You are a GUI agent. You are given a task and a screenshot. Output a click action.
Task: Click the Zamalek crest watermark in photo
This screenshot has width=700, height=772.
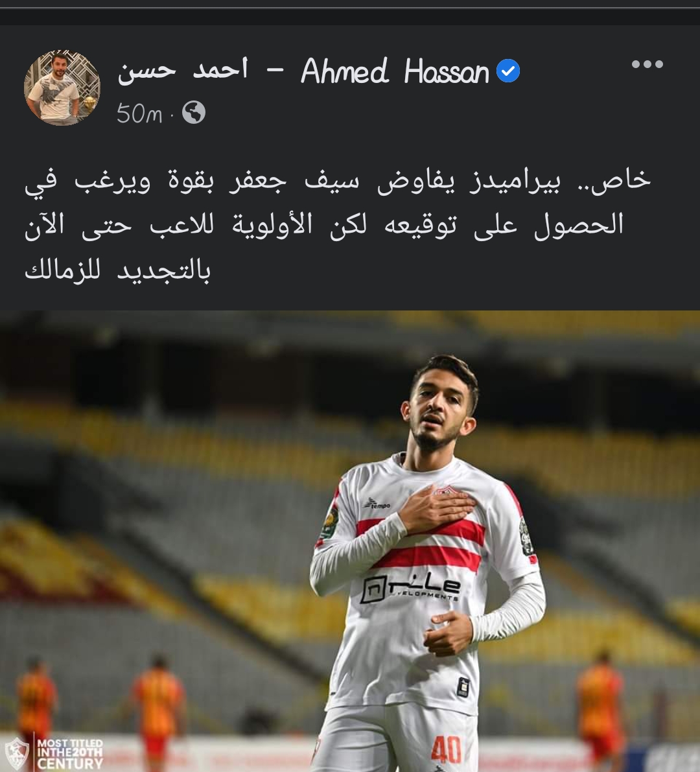coord(16,754)
